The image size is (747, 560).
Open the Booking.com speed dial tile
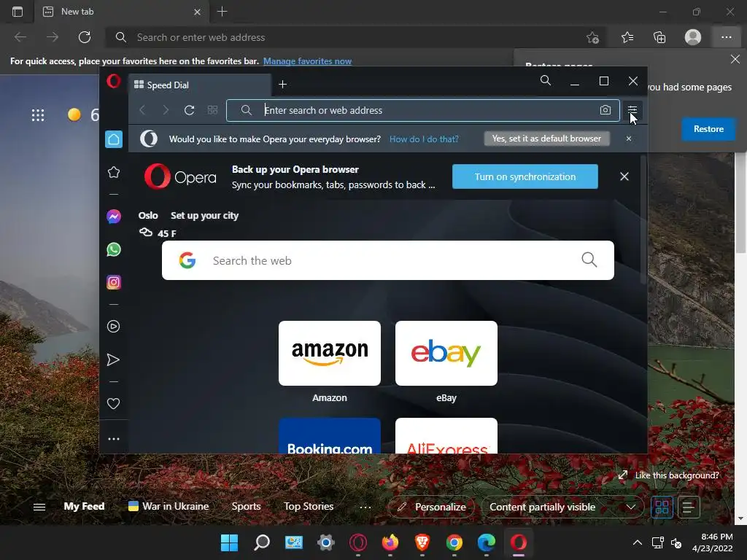pyautogui.click(x=330, y=436)
